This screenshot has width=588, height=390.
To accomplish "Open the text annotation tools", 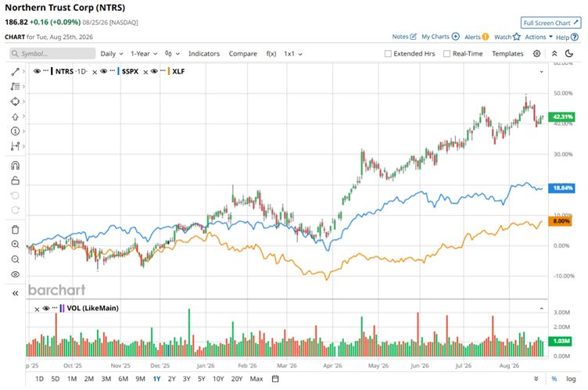I will 15,87.
